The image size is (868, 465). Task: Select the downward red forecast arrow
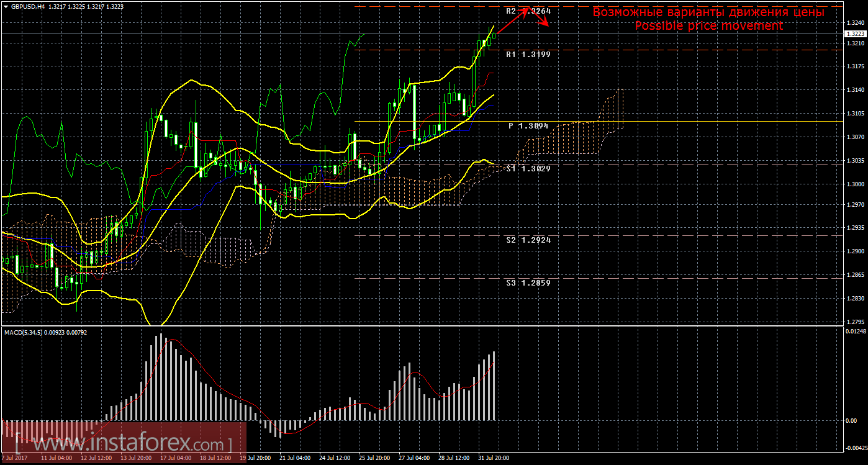click(541, 19)
